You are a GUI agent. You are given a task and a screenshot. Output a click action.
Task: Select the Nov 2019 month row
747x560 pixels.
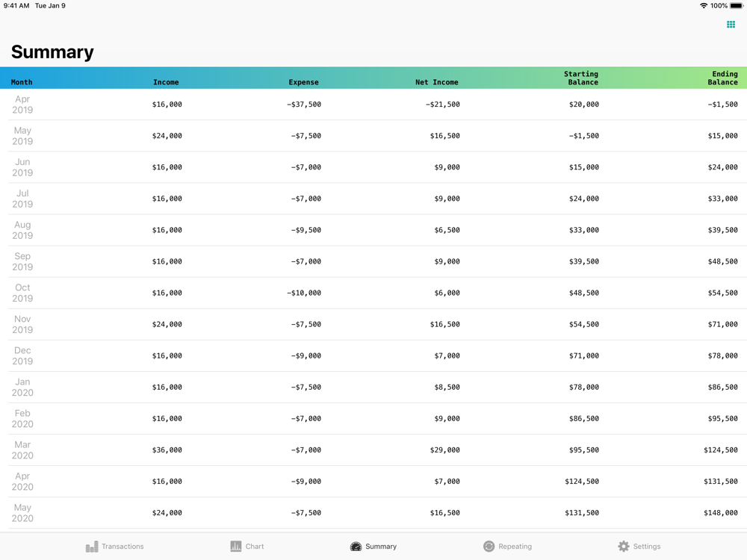pyautogui.click(x=373, y=324)
